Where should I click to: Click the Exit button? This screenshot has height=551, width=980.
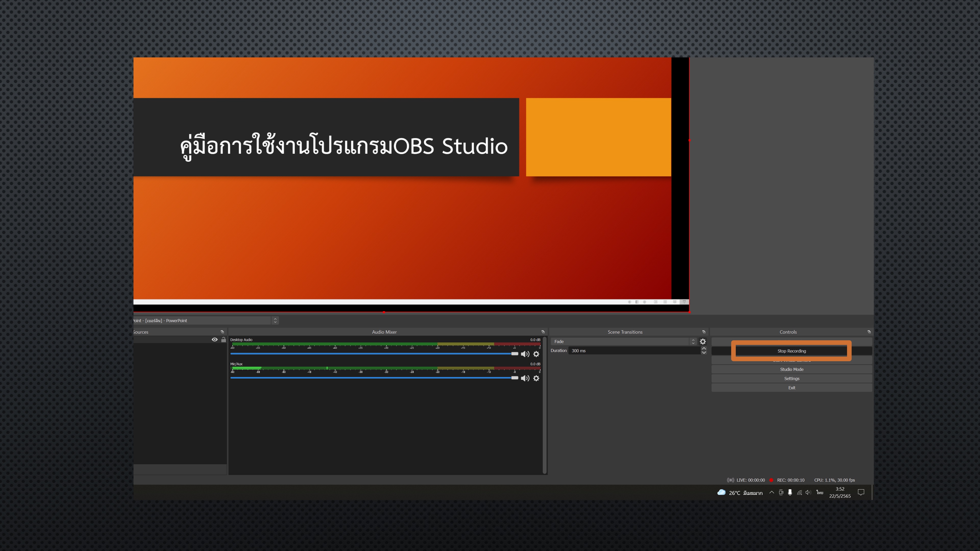tap(792, 387)
